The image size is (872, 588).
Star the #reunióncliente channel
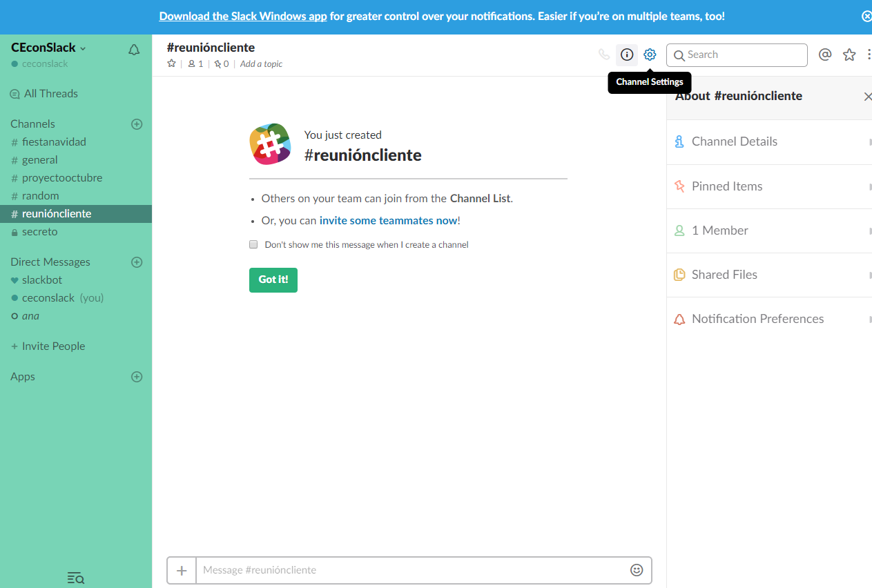[x=172, y=63]
